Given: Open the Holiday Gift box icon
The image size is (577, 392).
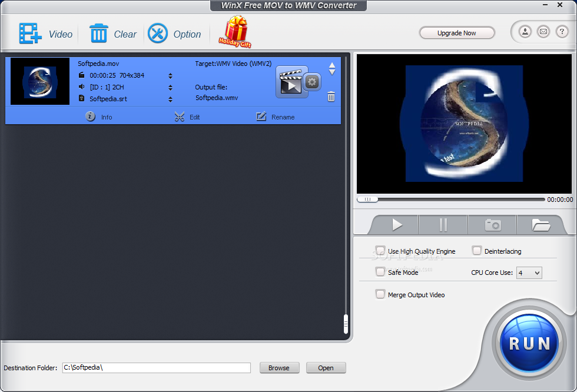Looking at the screenshot, I should [x=236, y=32].
